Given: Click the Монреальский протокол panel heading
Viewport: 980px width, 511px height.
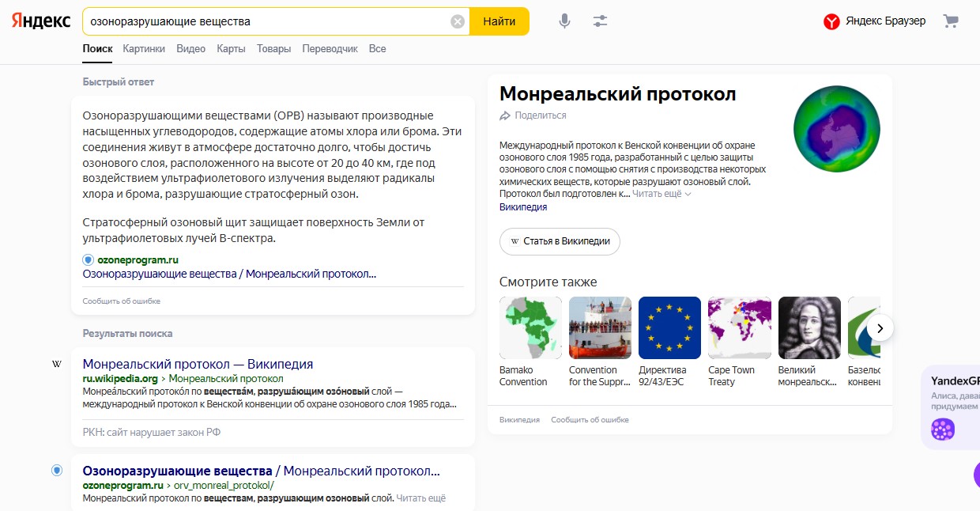Looking at the screenshot, I should 618,94.
